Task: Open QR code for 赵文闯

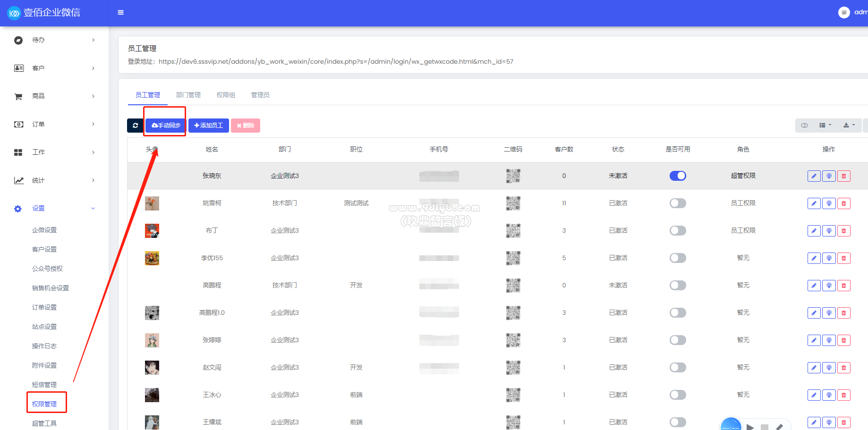Action: click(x=513, y=368)
